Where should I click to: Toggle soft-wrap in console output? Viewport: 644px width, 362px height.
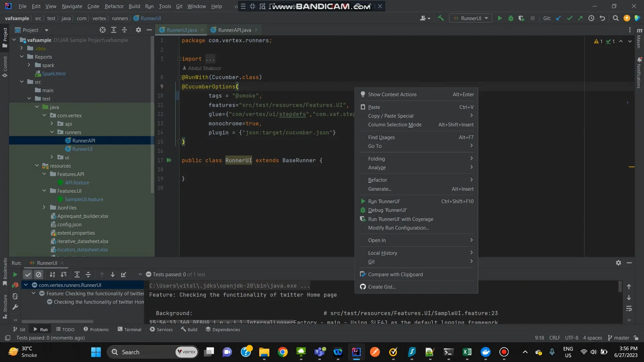point(629,308)
